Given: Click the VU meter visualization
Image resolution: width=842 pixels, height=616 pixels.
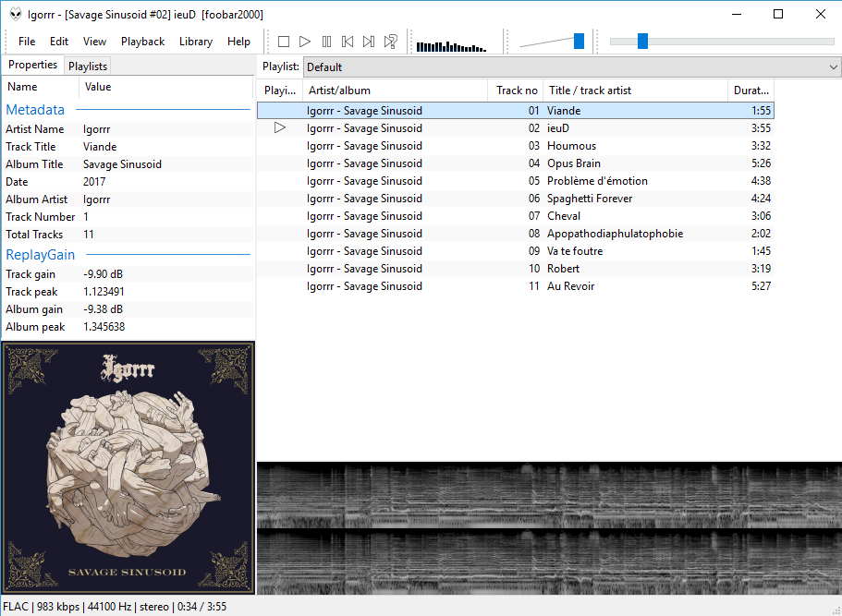Looking at the screenshot, I should [x=452, y=46].
